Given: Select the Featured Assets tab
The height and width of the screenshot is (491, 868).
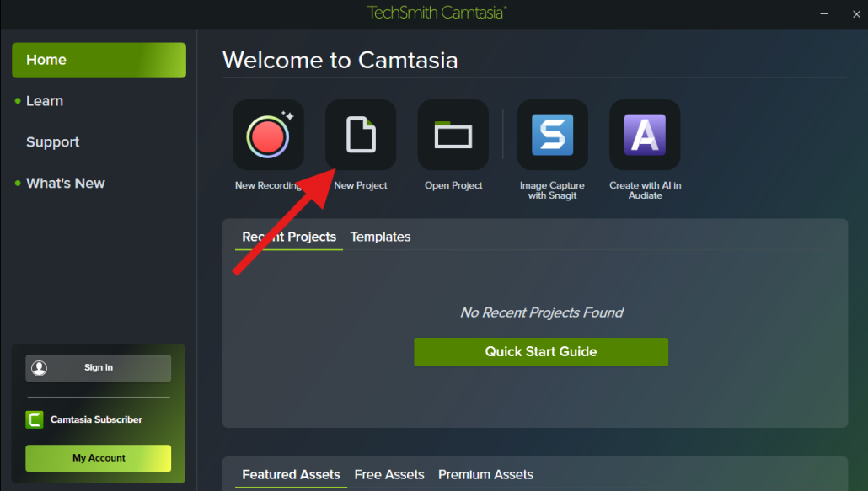Looking at the screenshot, I should click(x=291, y=475).
